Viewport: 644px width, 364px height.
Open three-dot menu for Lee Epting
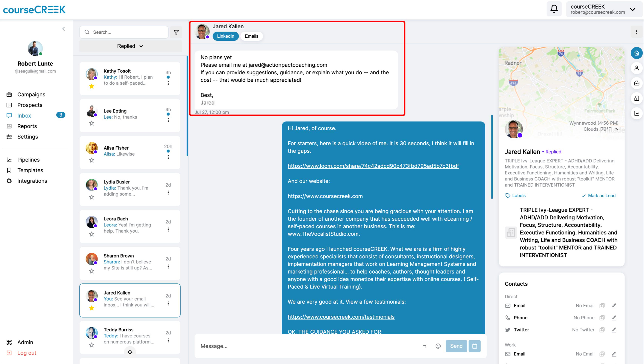click(168, 120)
